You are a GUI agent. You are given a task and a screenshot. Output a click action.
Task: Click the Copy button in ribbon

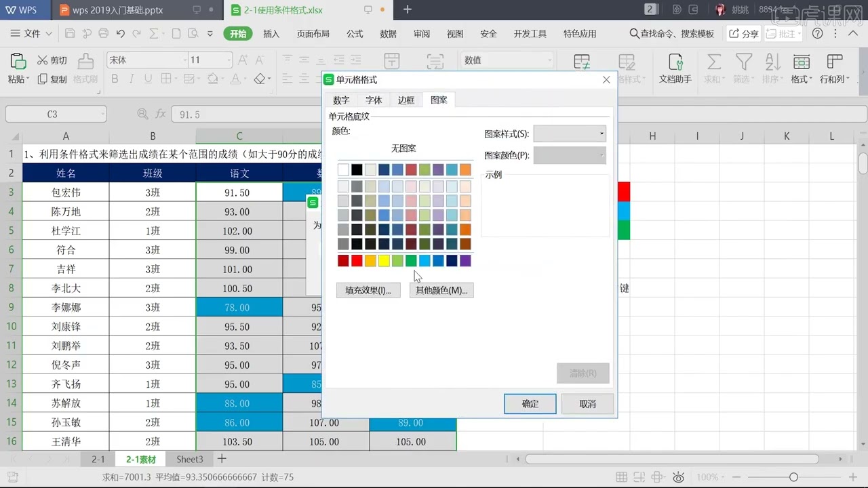pos(52,79)
